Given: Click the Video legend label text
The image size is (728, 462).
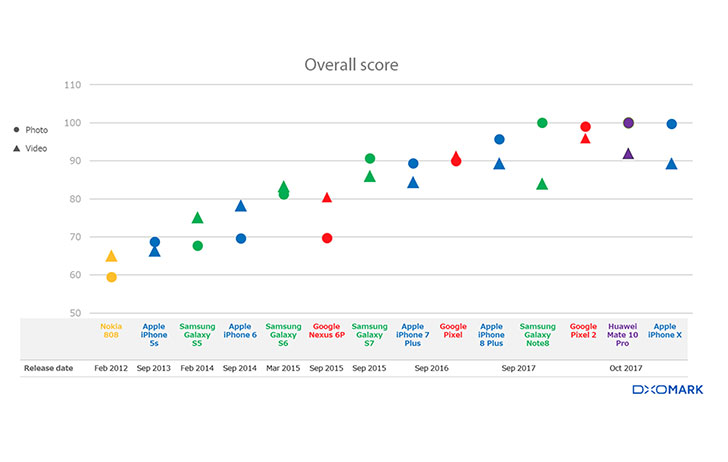Looking at the screenshot, I should point(36,149).
